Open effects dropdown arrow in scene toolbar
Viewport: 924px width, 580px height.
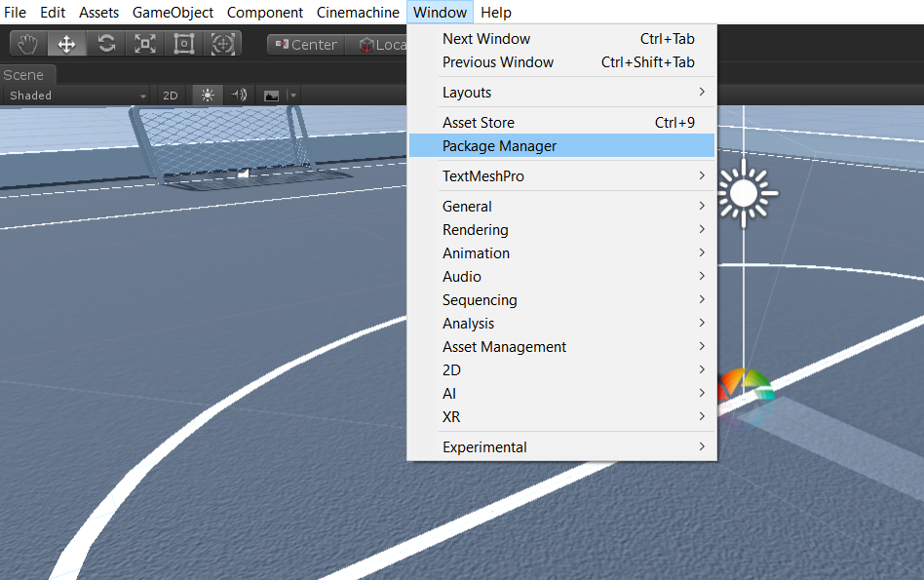tap(293, 96)
